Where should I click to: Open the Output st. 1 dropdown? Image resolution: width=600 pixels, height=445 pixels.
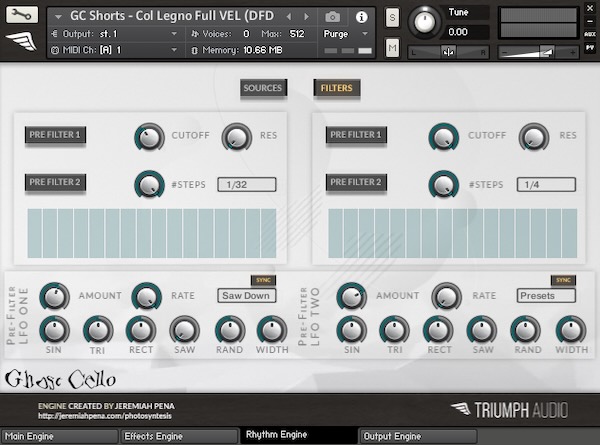click(115, 34)
